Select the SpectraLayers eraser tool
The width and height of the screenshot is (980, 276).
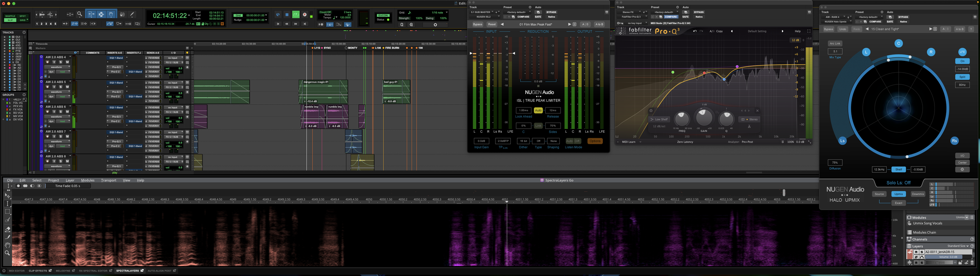pos(7,229)
